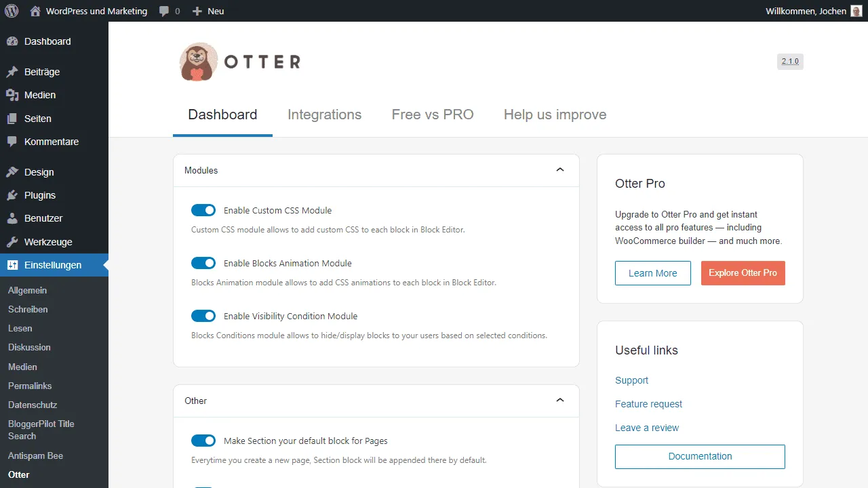868x488 pixels.
Task: Click the Einstellungen settings icon
Action: [x=12, y=265]
